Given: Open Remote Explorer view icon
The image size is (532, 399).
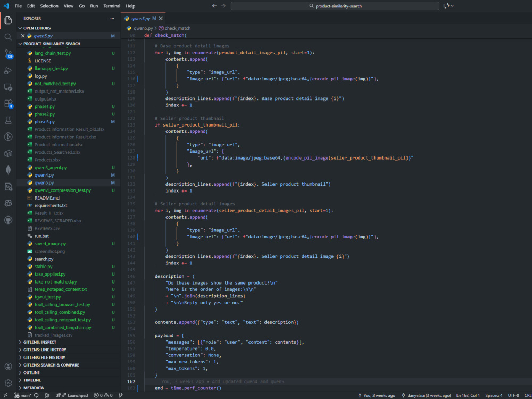Looking at the screenshot, I should (8, 87).
